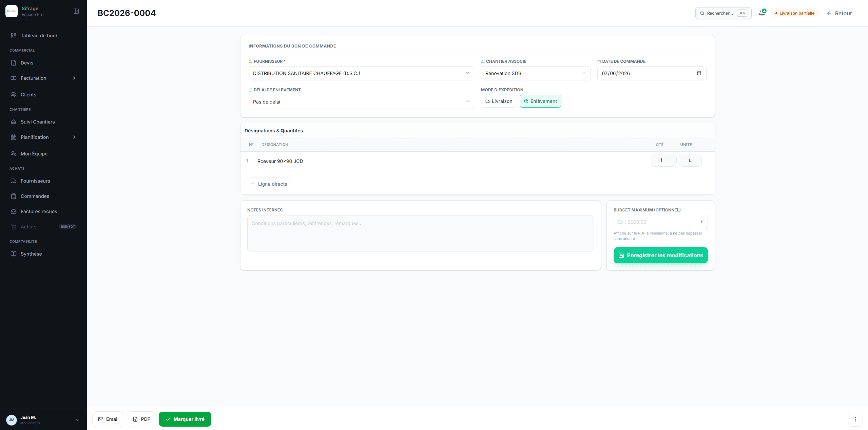Viewport: 868px width, 430px height.
Task: Select Livraison shipping mode
Action: click(x=499, y=101)
